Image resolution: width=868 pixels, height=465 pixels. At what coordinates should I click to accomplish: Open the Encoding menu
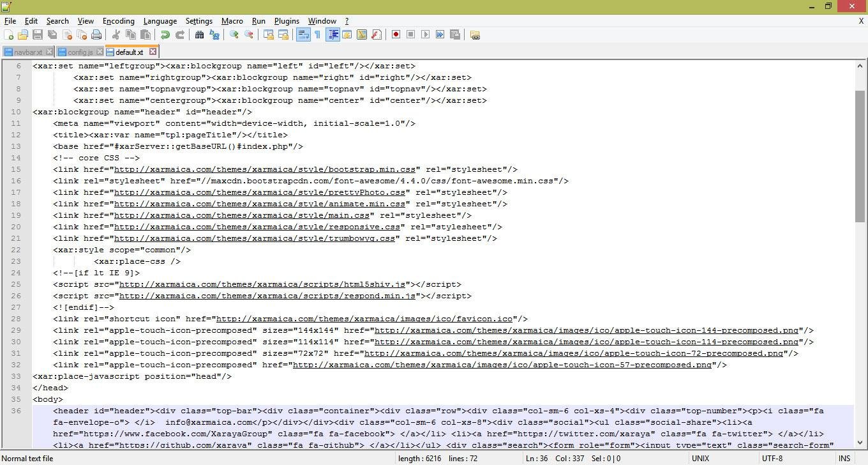click(x=118, y=20)
